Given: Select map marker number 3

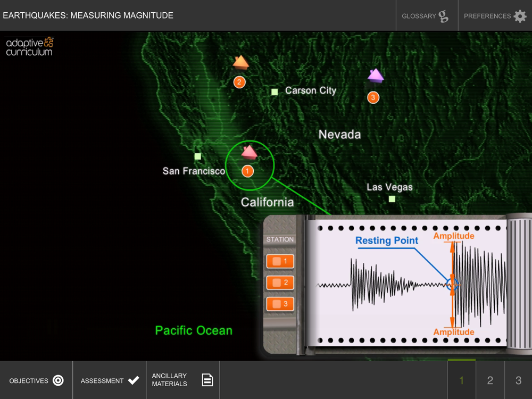Looking at the screenshot, I should 373,98.
